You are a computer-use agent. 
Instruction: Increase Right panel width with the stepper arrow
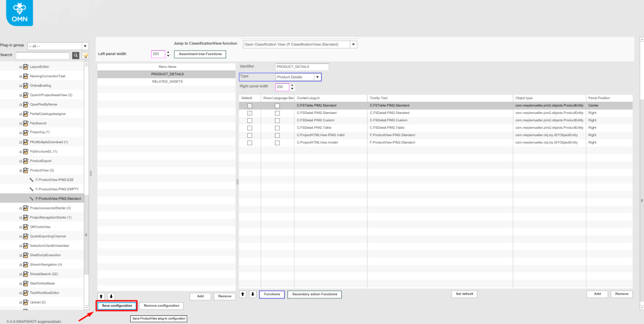coord(292,85)
